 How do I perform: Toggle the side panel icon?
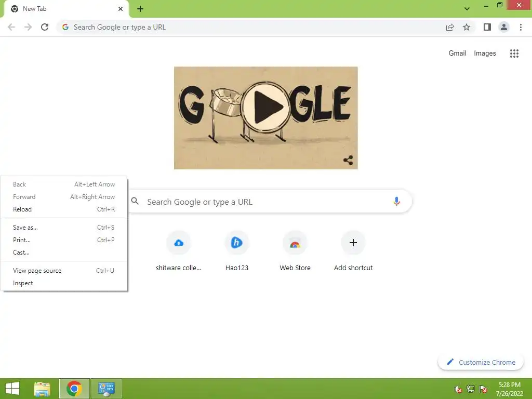tap(487, 27)
